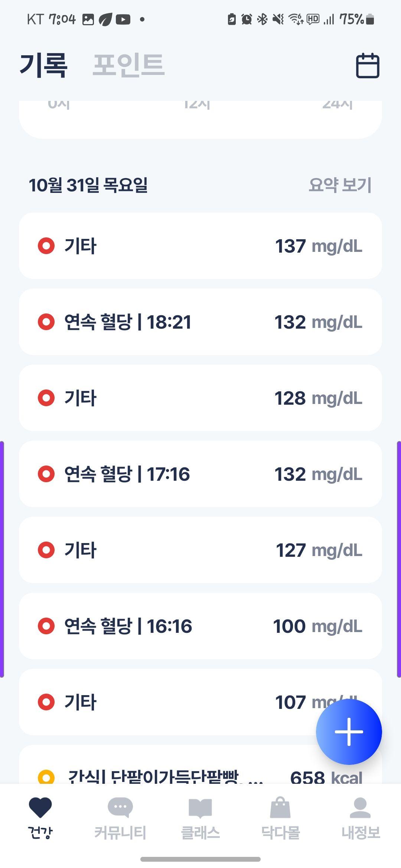Open the 기타 137 mg/dL record
The image size is (401, 868).
(200, 246)
